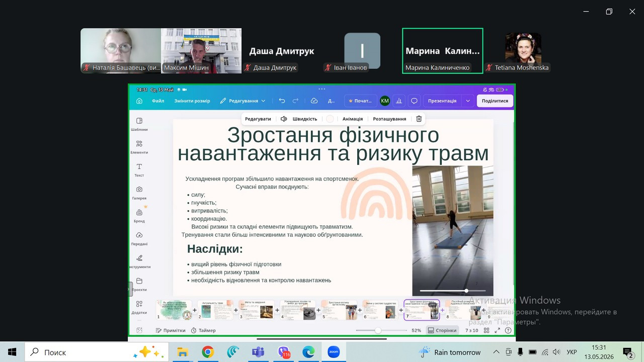Viewport: 644px width, 362px height.
Task: Select slide 3 thumbnail Мета та завдання
Action: (257, 310)
